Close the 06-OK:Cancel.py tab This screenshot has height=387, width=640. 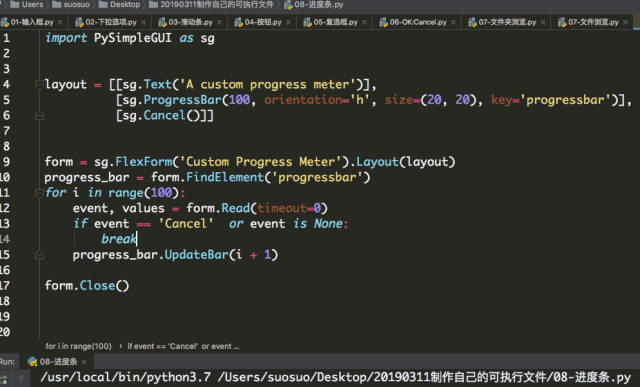click(453, 22)
